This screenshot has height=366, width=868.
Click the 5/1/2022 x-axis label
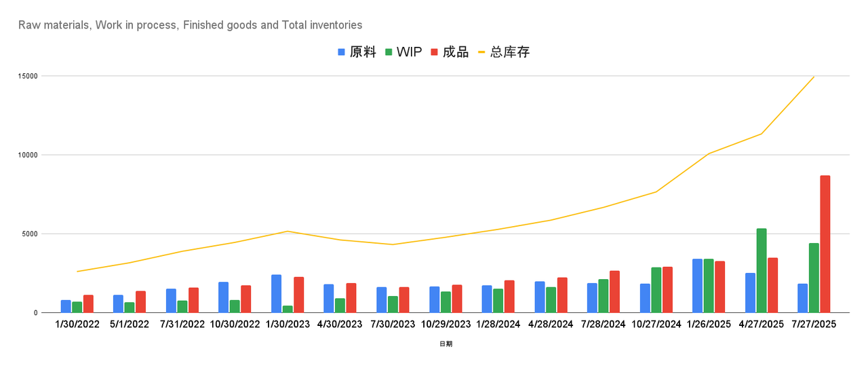tap(130, 325)
